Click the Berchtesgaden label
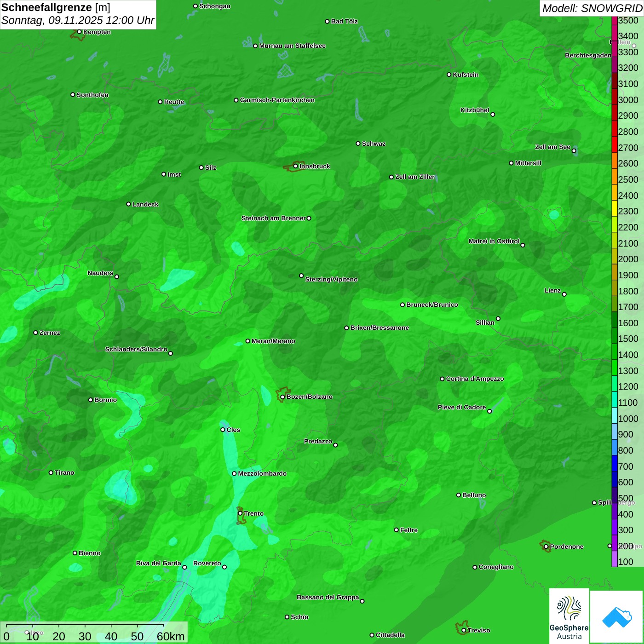 point(588,55)
